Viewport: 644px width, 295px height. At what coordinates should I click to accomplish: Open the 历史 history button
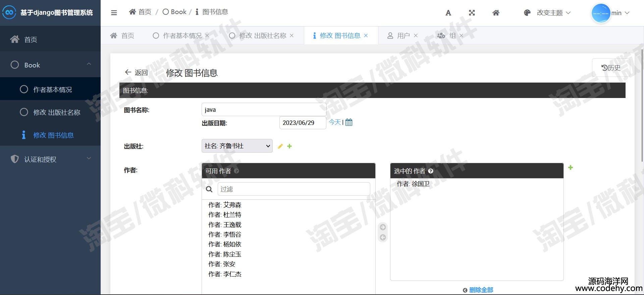pyautogui.click(x=611, y=68)
